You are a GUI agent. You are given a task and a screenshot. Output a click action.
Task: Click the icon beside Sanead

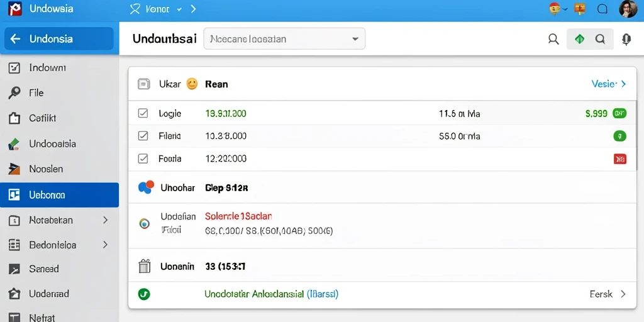click(x=14, y=269)
